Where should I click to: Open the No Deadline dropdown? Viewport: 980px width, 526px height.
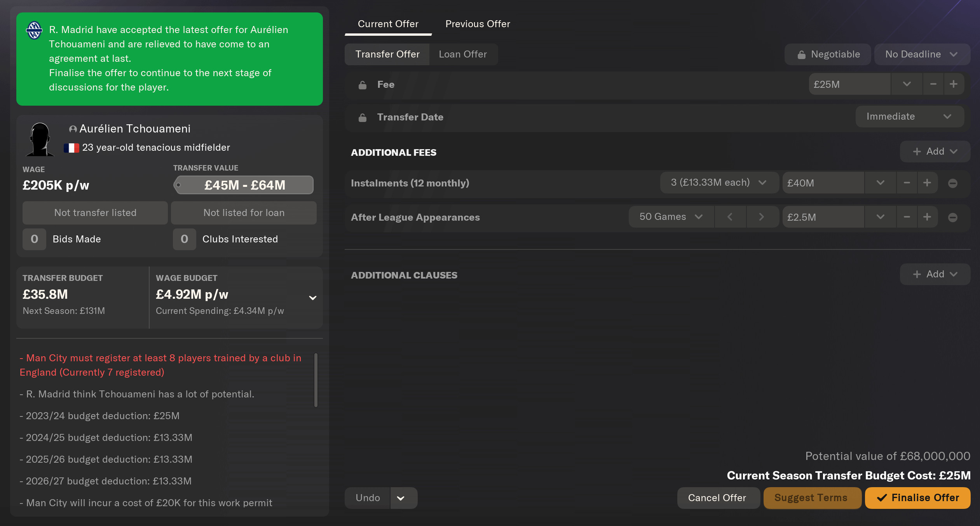tap(922, 54)
